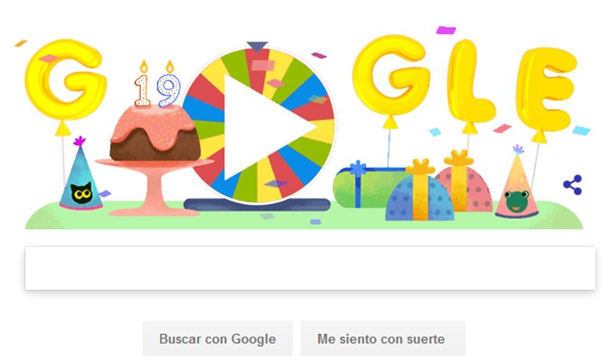Click the yellow E balloon
The width and height of the screenshot is (610, 364).
click(x=547, y=88)
